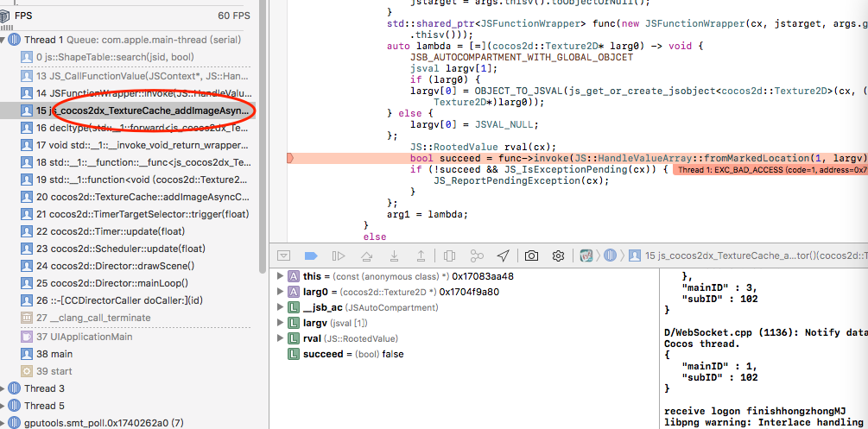Select the thread icon in jump bar

[x=610, y=256]
